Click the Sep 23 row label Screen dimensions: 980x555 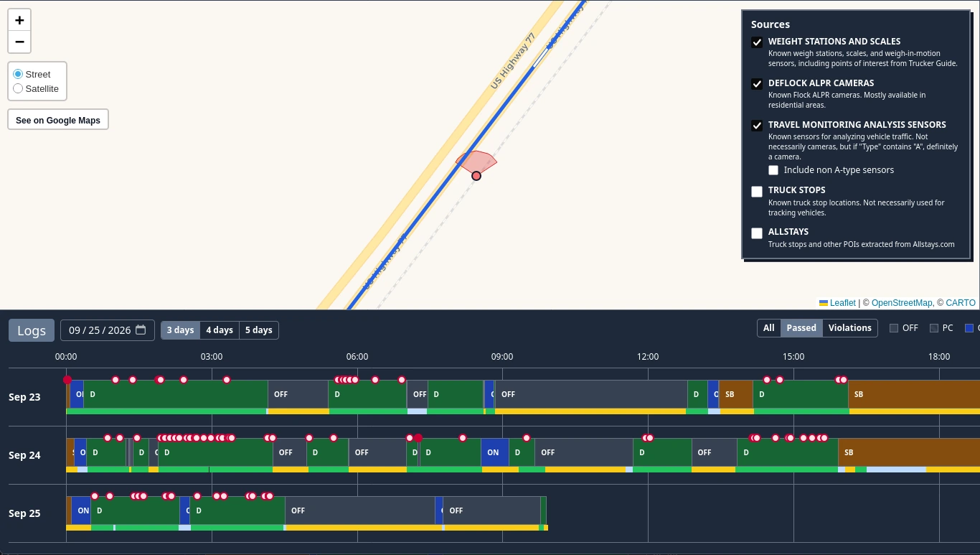(x=24, y=397)
